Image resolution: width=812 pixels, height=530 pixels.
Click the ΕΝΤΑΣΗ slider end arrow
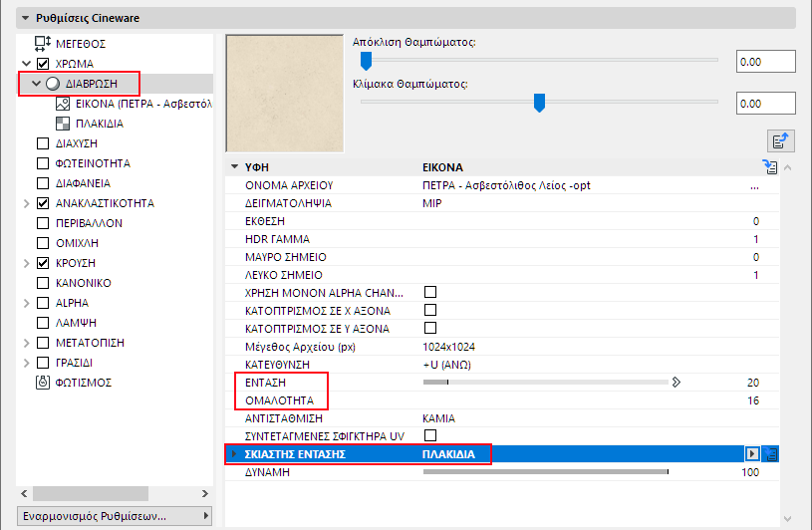click(677, 383)
